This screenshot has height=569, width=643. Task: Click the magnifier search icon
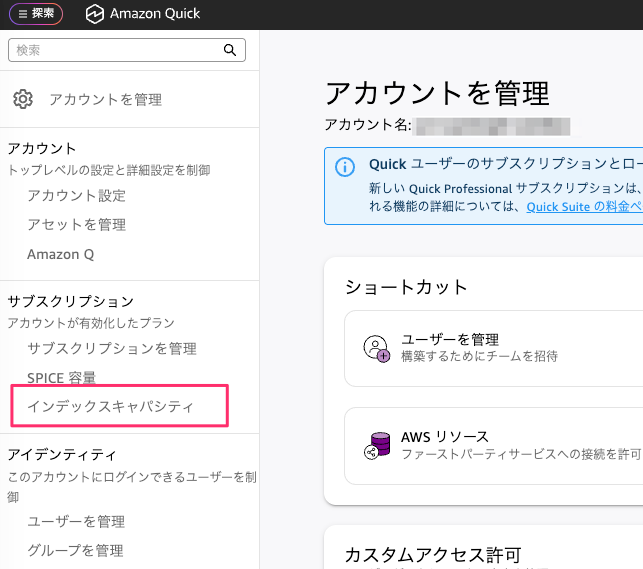point(230,50)
